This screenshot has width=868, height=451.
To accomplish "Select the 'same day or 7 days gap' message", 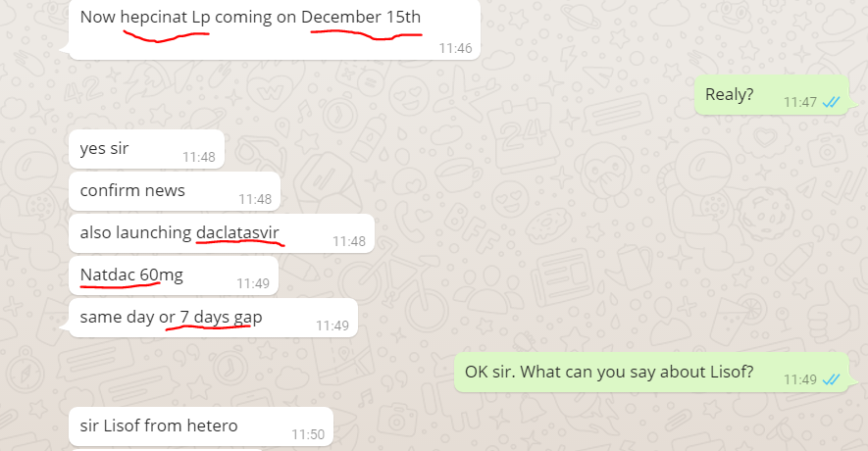I will (x=213, y=318).
